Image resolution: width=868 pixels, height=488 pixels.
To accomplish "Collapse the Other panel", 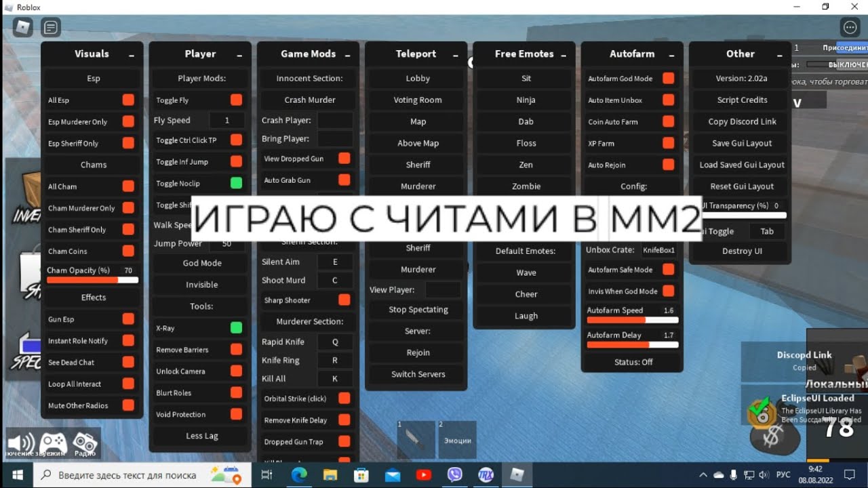I will [779, 55].
